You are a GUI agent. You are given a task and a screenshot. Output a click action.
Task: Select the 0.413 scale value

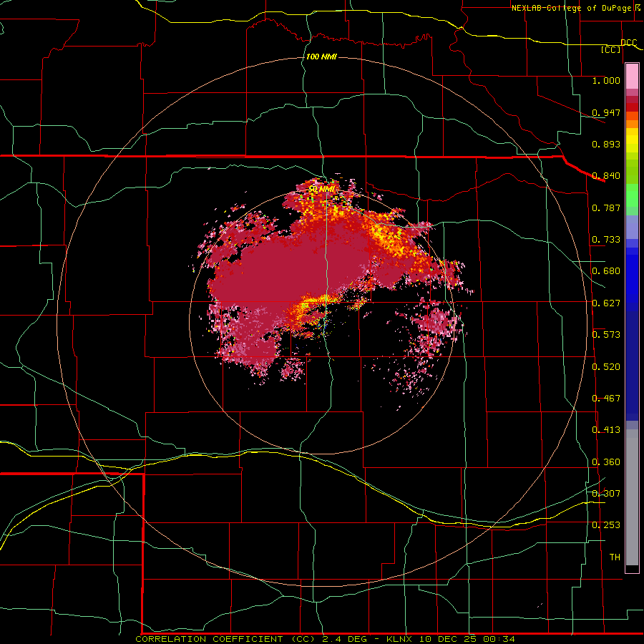coord(606,430)
